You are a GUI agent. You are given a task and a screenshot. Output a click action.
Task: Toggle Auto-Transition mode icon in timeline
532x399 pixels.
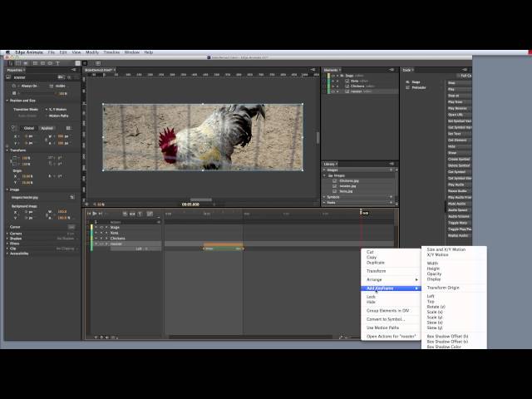pos(132,214)
